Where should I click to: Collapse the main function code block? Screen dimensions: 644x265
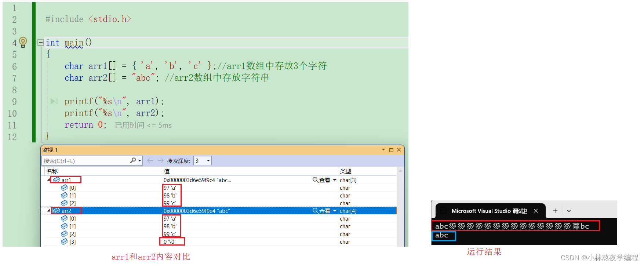[x=41, y=43]
